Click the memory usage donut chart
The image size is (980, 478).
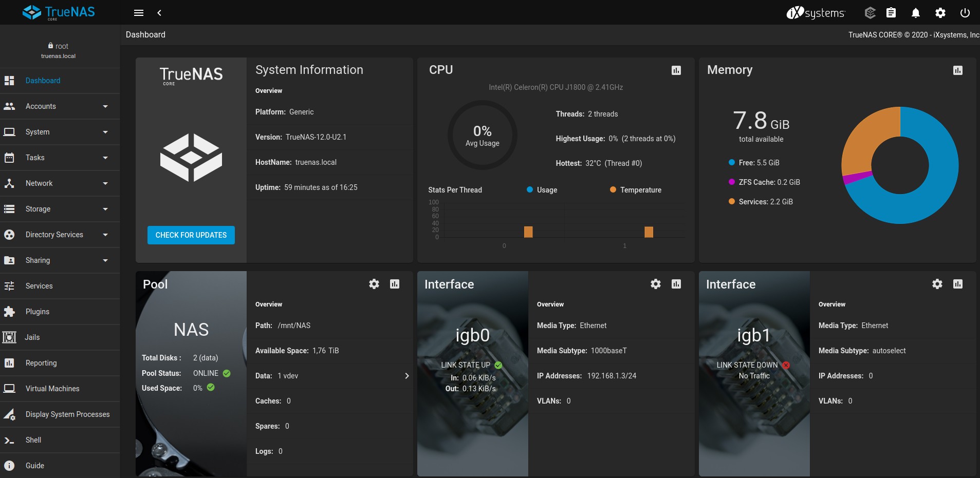tap(900, 165)
